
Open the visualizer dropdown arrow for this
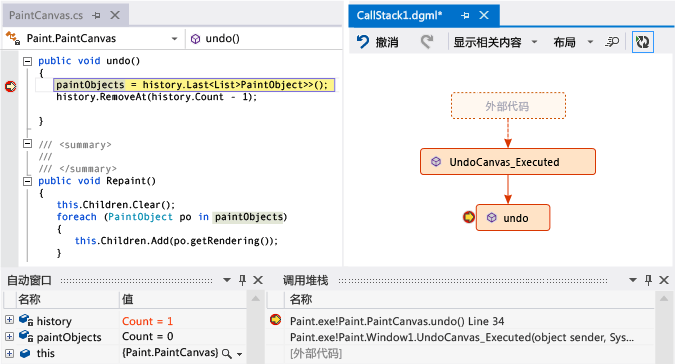pos(239,354)
